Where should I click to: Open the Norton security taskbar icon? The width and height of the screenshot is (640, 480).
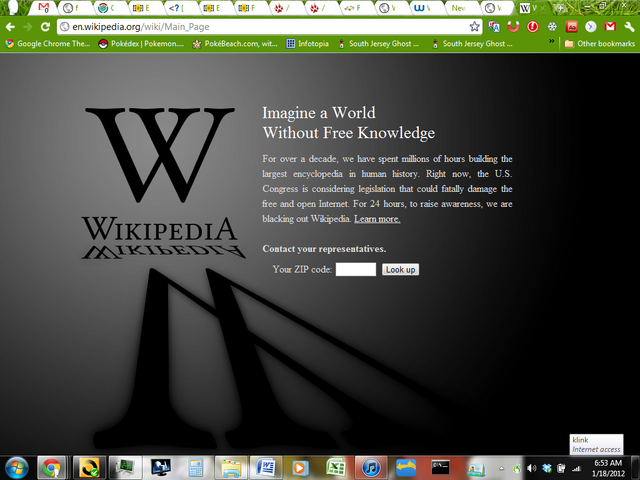click(89, 468)
